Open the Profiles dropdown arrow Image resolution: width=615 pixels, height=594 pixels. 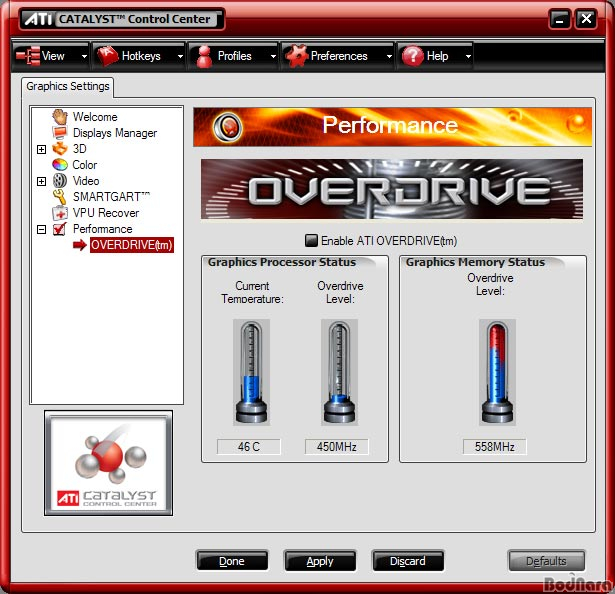[272, 57]
